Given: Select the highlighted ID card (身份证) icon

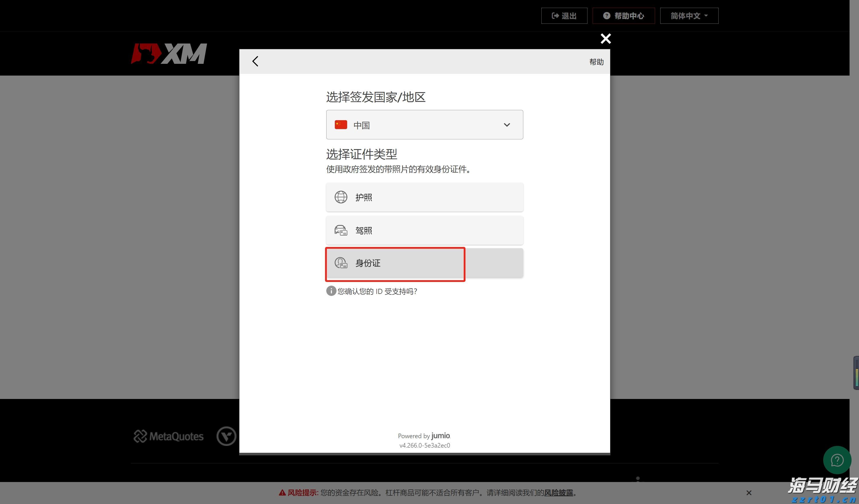Looking at the screenshot, I should (x=341, y=263).
